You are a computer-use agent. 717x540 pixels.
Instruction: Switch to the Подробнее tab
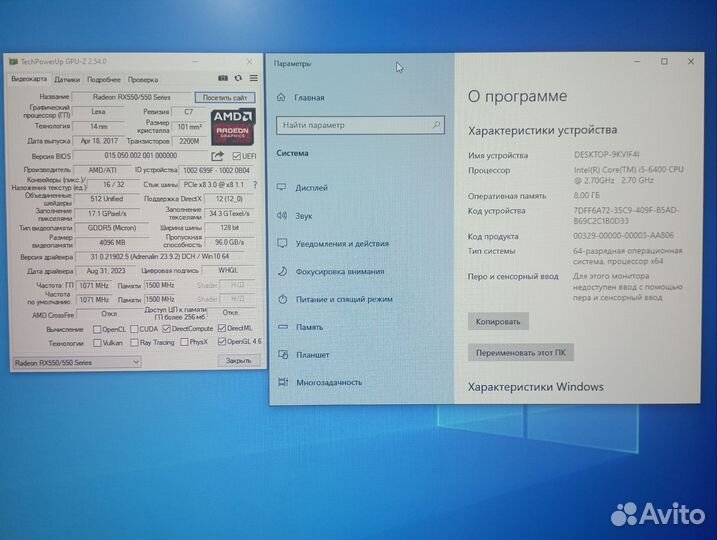(x=104, y=80)
